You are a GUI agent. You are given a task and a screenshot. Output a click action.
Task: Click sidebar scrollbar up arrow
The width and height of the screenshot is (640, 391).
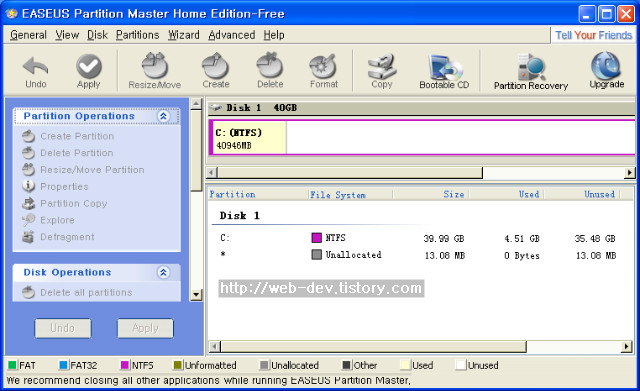[x=196, y=104]
